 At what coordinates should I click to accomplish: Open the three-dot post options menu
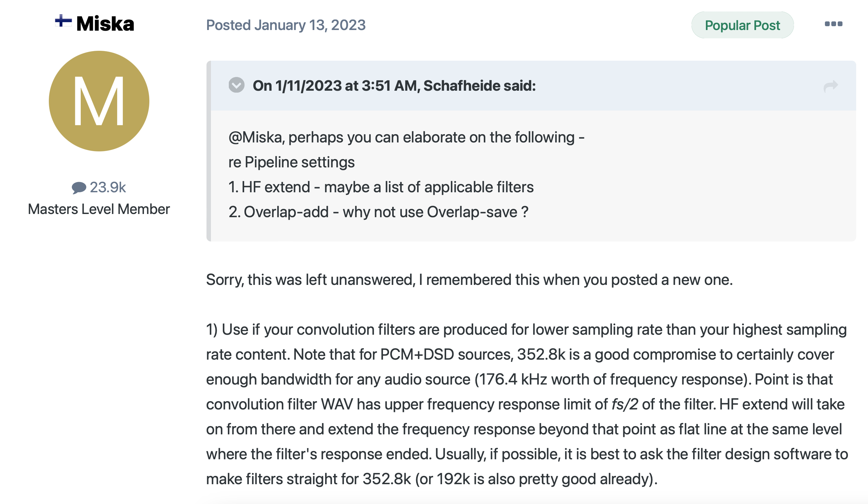[x=833, y=24]
